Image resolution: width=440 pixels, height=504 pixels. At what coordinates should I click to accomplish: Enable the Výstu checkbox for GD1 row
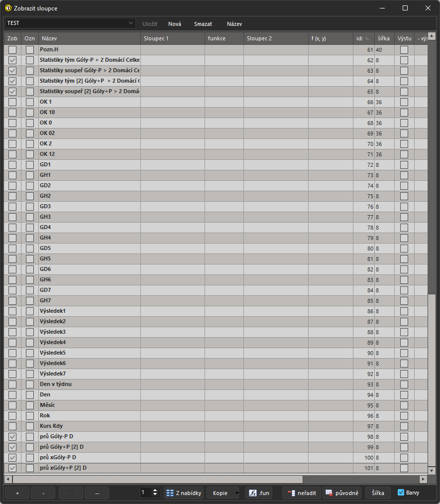pyautogui.click(x=404, y=164)
